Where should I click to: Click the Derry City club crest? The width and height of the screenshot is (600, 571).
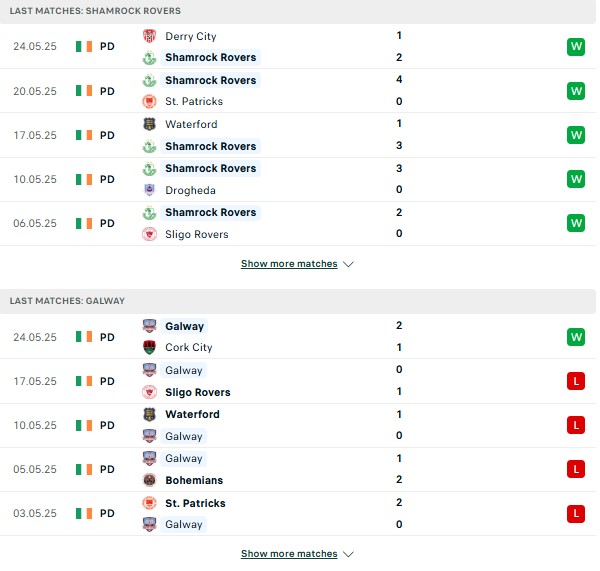click(x=149, y=36)
